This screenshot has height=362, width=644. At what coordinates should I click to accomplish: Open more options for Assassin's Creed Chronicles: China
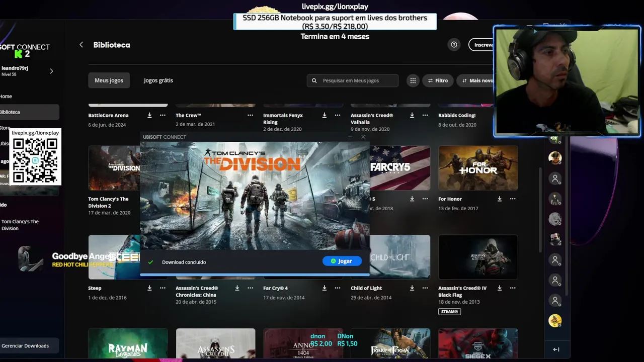click(x=250, y=288)
